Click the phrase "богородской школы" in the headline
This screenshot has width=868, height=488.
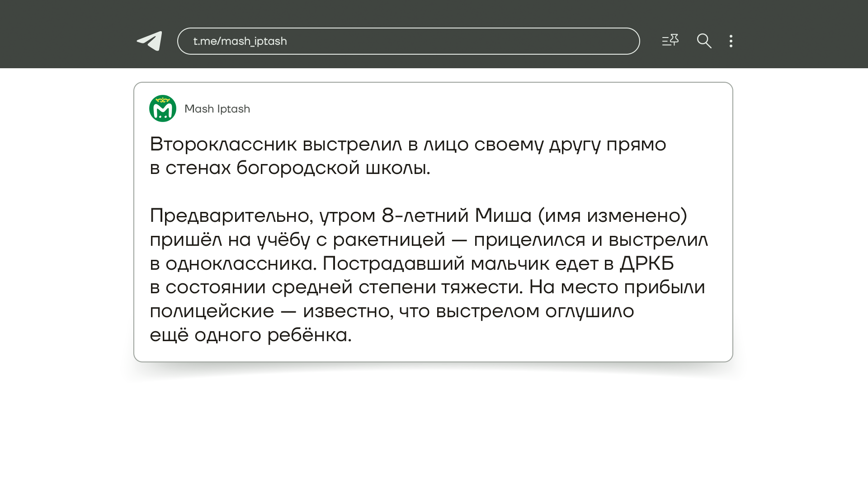click(333, 168)
